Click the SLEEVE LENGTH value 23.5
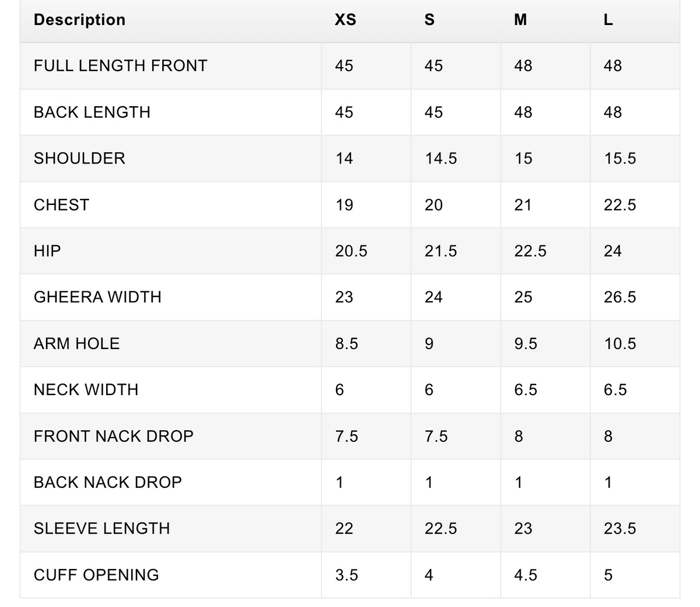Viewport: 700px width, 607px height. 619,528
